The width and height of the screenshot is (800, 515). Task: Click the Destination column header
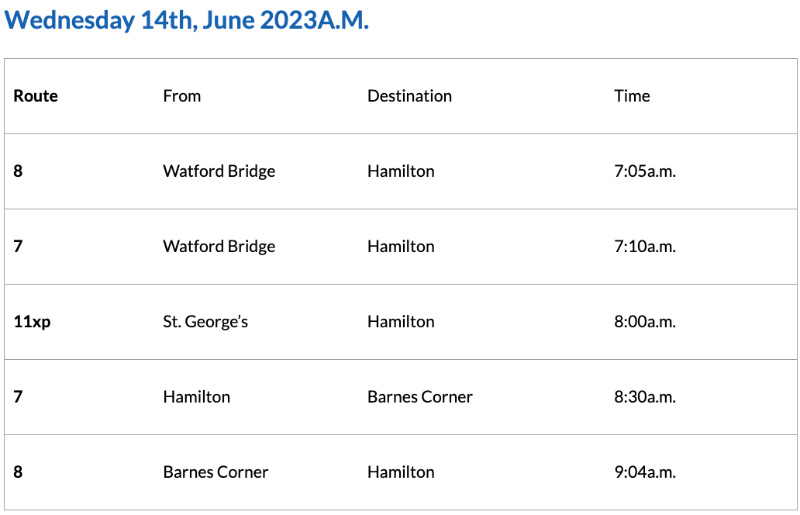[409, 96]
